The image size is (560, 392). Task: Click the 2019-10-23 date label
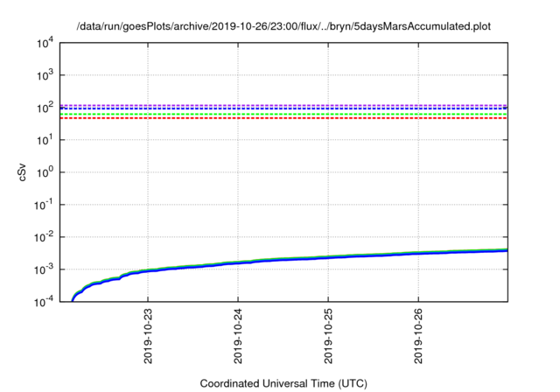coord(148,336)
